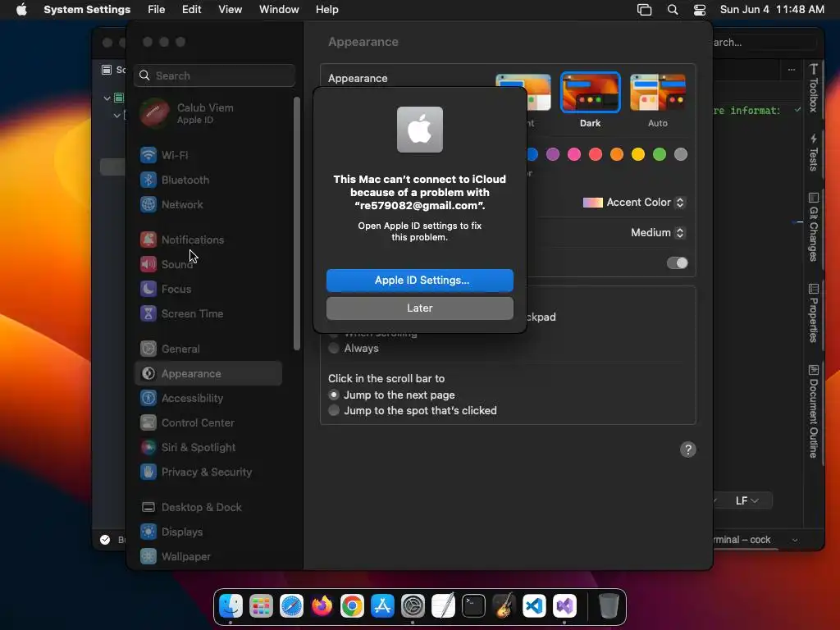Open Privacy & Security settings

coord(208,472)
